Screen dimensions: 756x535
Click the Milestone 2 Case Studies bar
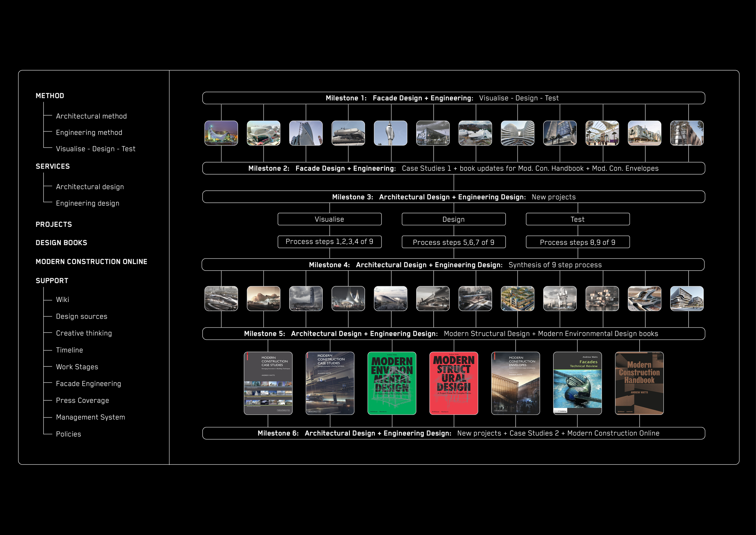[453, 168]
